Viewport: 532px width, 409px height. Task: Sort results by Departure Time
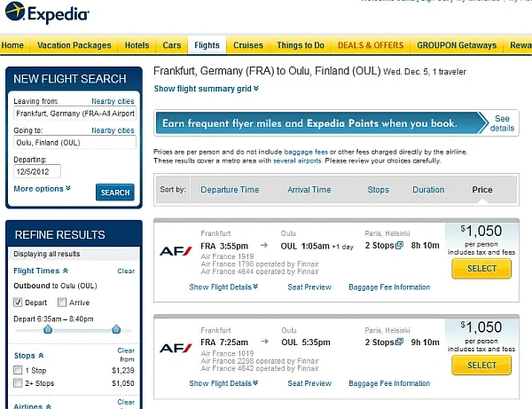(x=230, y=190)
